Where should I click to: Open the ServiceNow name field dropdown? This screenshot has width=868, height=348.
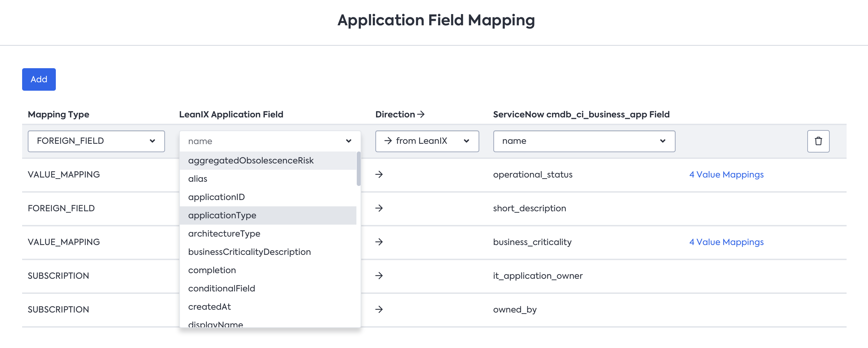pyautogui.click(x=584, y=141)
